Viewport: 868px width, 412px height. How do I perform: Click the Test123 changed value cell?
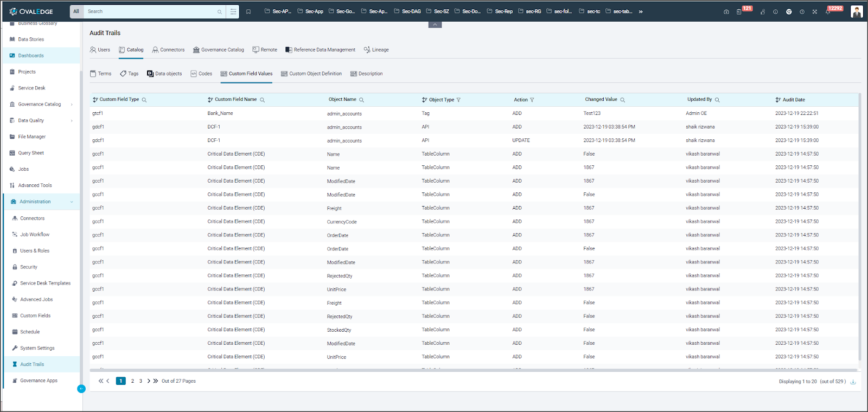[x=592, y=113]
